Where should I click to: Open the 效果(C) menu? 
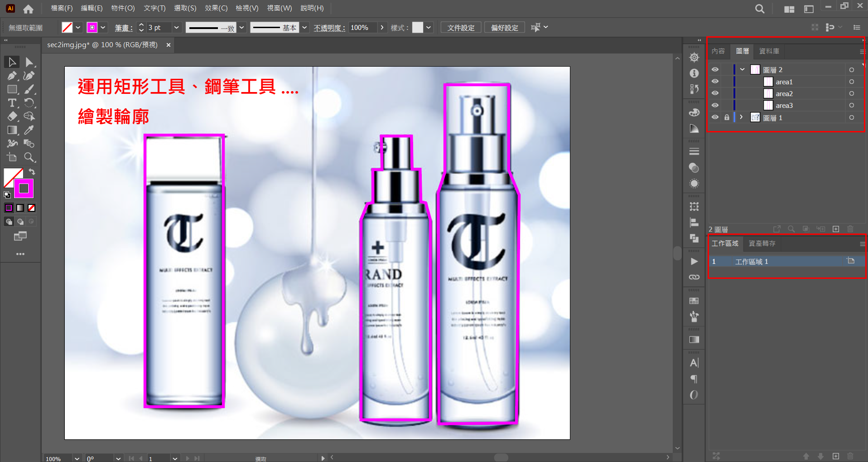click(x=216, y=8)
